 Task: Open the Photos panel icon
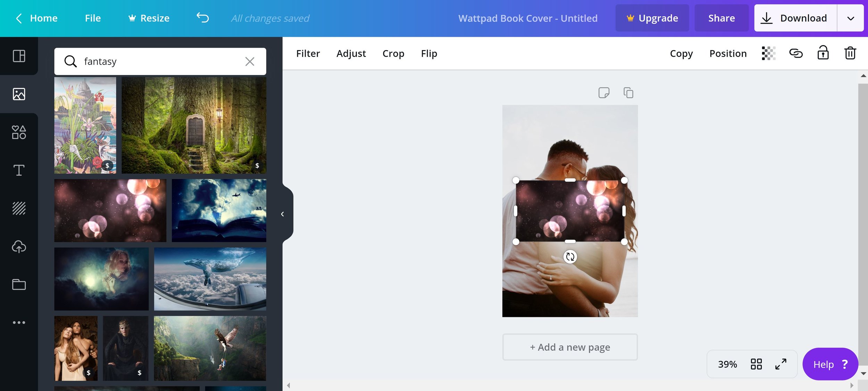(19, 94)
